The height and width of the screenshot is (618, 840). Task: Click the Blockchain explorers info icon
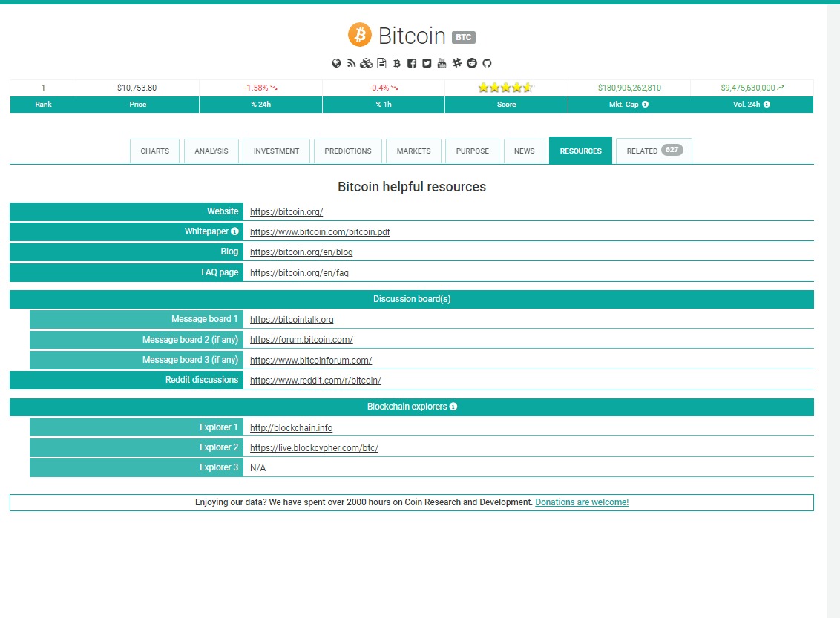pyautogui.click(x=453, y=407)
